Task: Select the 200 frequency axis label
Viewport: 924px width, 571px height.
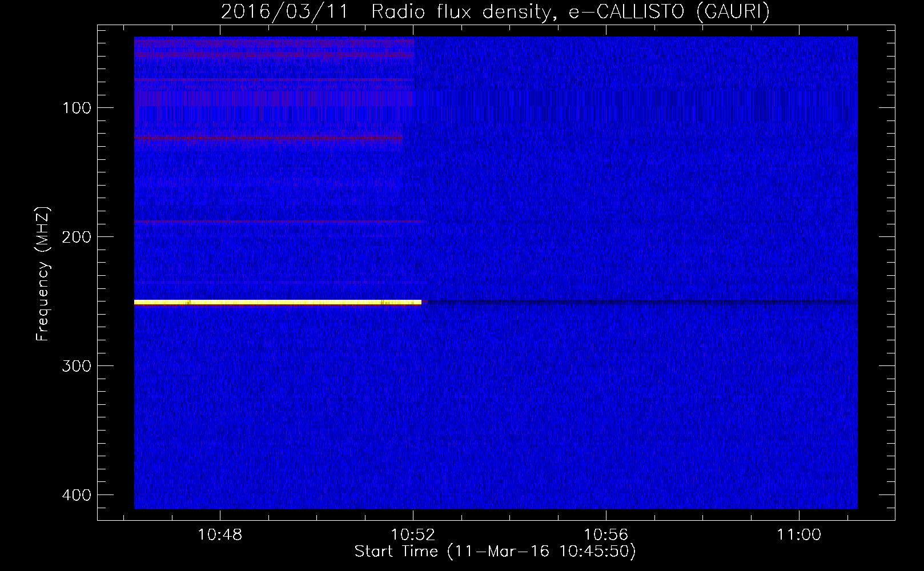Action: [x=77, y=237]
